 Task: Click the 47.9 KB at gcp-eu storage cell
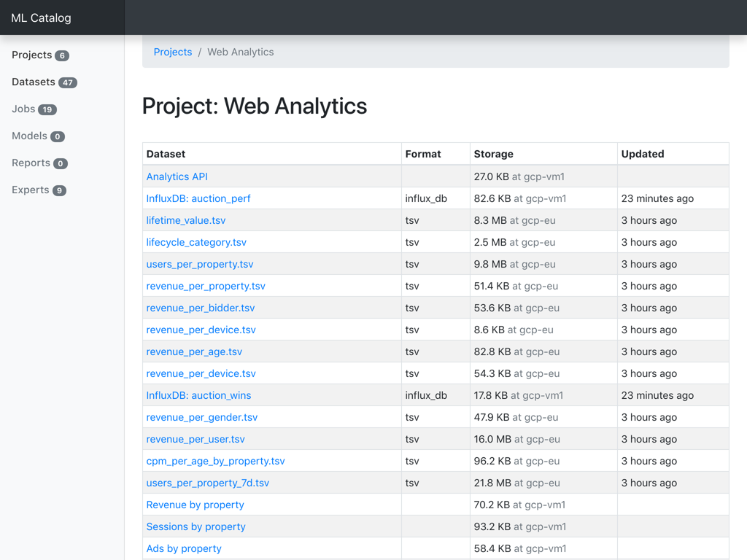[543, 418]
